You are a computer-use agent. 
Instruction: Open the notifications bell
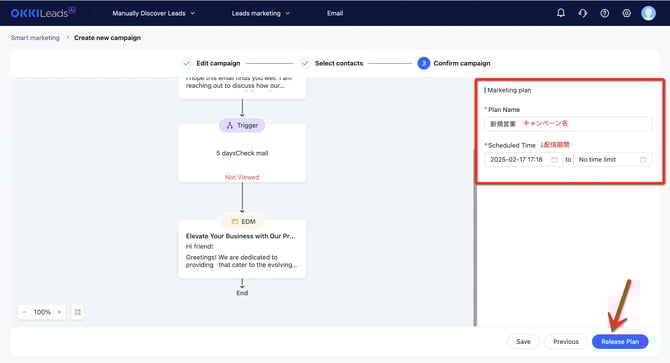point(561,13)
